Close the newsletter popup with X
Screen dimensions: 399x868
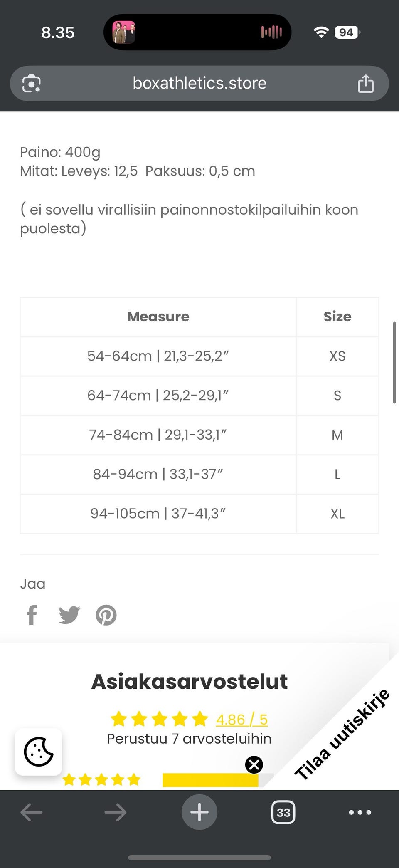pos(254,764)
